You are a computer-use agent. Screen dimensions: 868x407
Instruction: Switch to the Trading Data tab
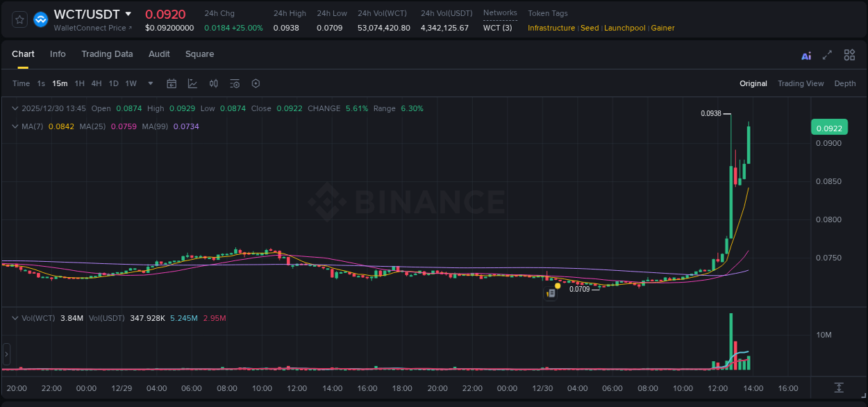coord(107,54)
